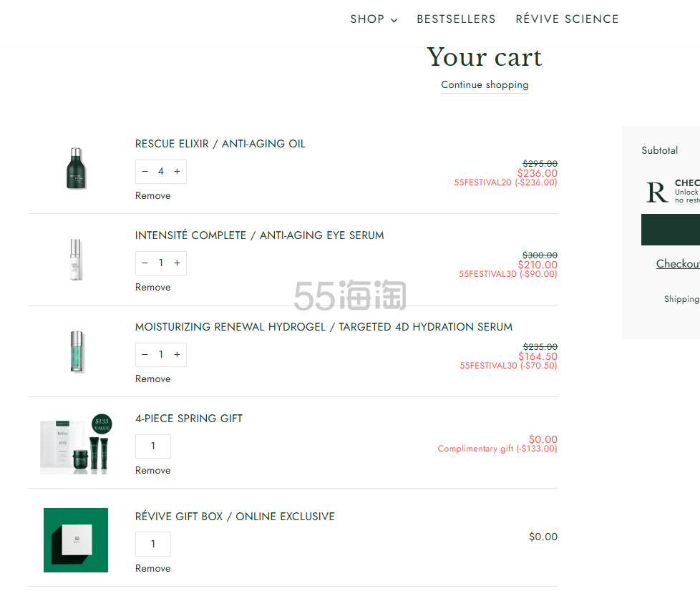This screenshot has height=591, width=700.
Task: Click the green Révive Gift Box image
Action: tap(76, 540)
